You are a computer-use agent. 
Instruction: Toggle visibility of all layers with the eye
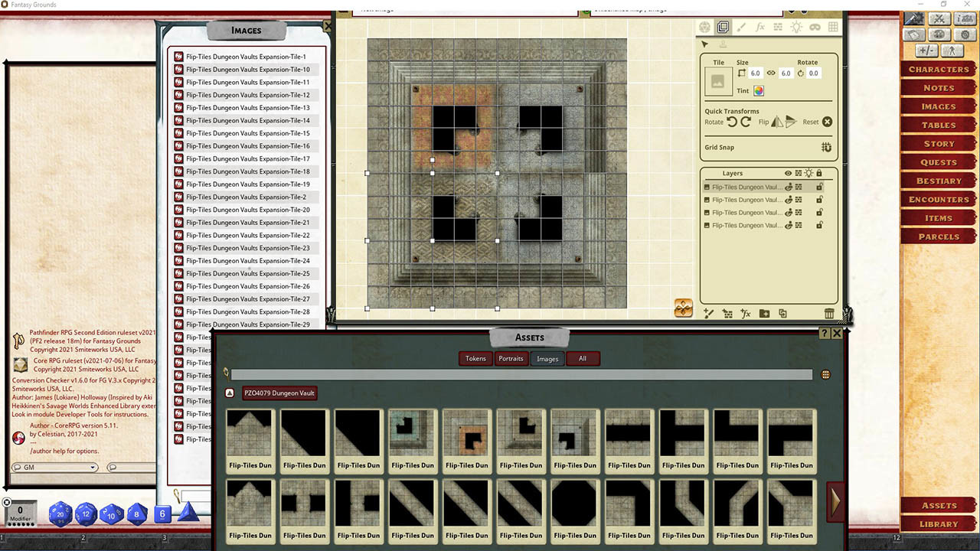(787, 173)
